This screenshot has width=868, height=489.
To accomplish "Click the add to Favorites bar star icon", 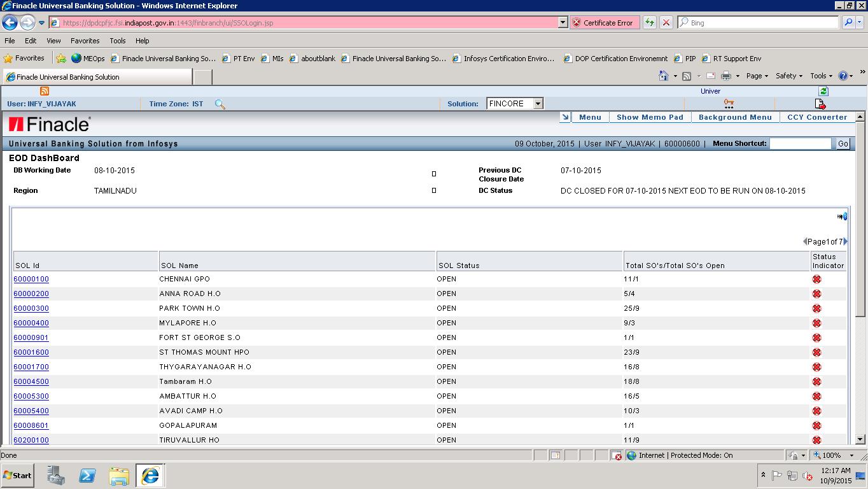I will 61,58.
